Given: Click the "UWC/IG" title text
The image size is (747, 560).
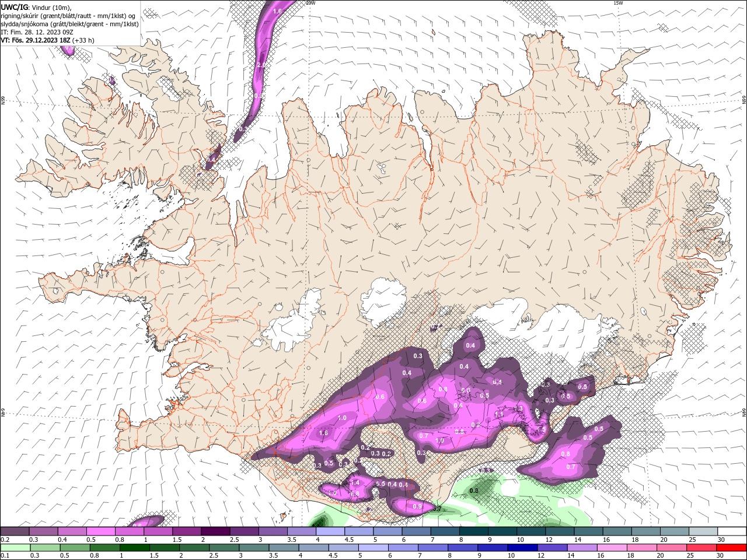Looking at the screenshot, I should (14, 7).
